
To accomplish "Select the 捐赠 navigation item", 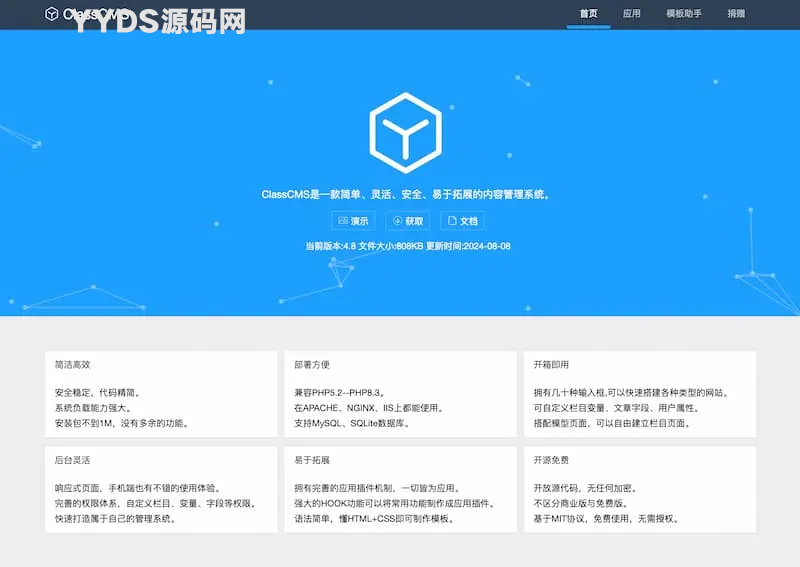I will tap(736, 14).
